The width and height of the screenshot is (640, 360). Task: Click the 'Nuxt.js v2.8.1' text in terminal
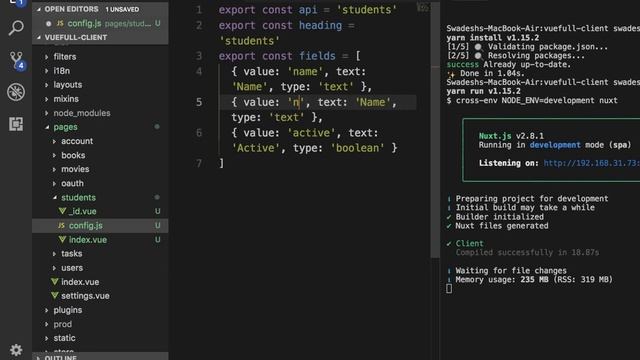click(511, 136)
